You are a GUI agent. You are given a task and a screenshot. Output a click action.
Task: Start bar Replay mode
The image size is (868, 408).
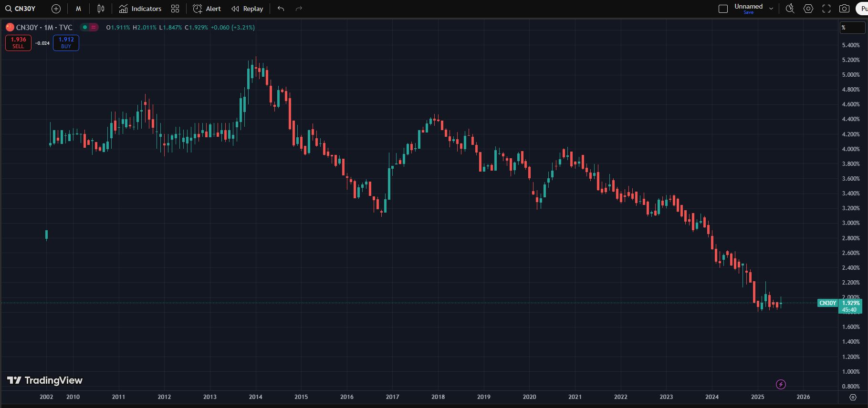(247, 9)
